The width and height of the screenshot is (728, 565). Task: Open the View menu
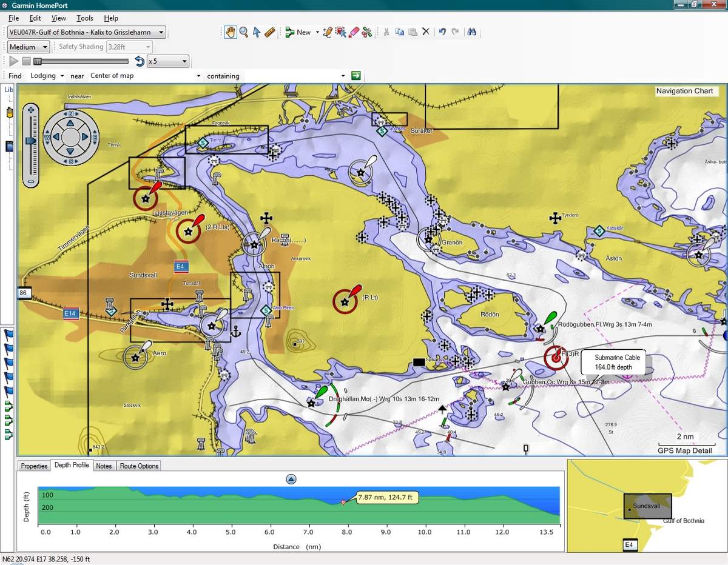point(59,18)
